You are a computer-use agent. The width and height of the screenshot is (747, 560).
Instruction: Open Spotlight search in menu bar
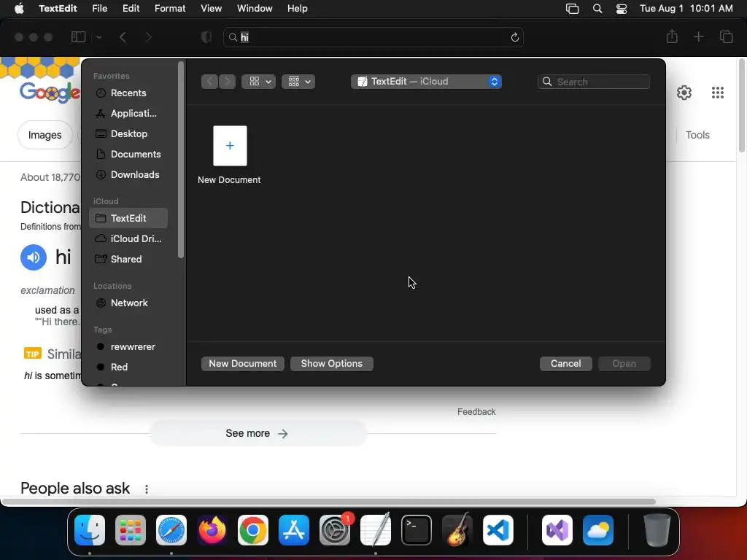597,9
